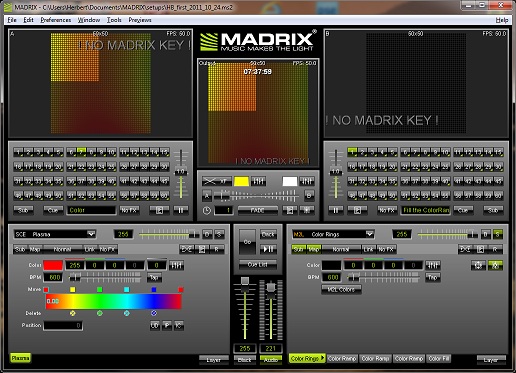Click the load file icon in the Color Rings toolbar

pyautogui.click(x=480, y=249)
